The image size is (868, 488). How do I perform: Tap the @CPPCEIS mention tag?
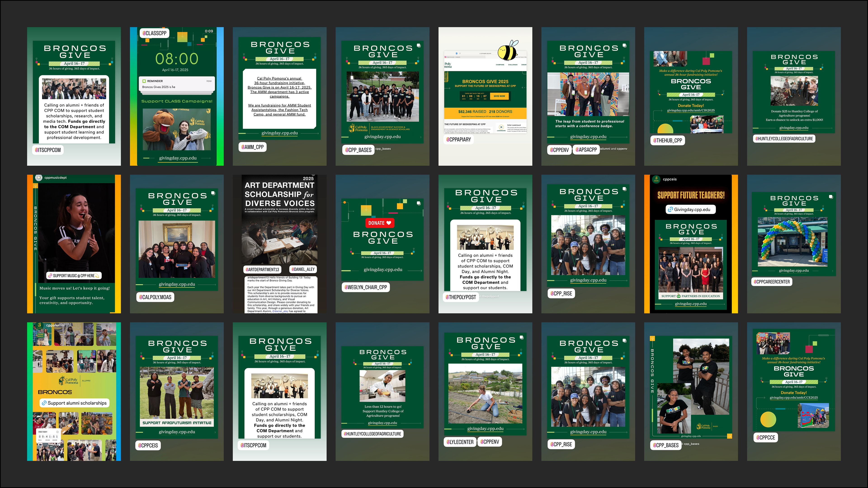click(x=148, y=445)
